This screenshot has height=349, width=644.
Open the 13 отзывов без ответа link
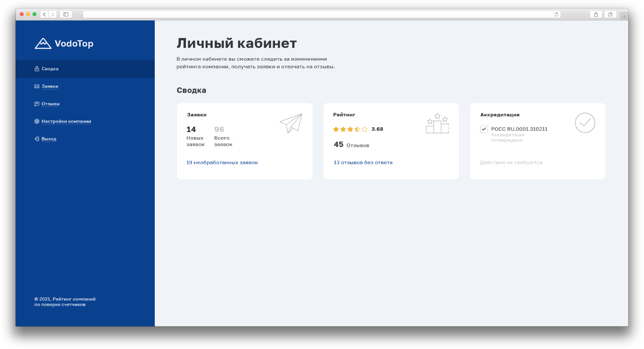coord(363,162)
